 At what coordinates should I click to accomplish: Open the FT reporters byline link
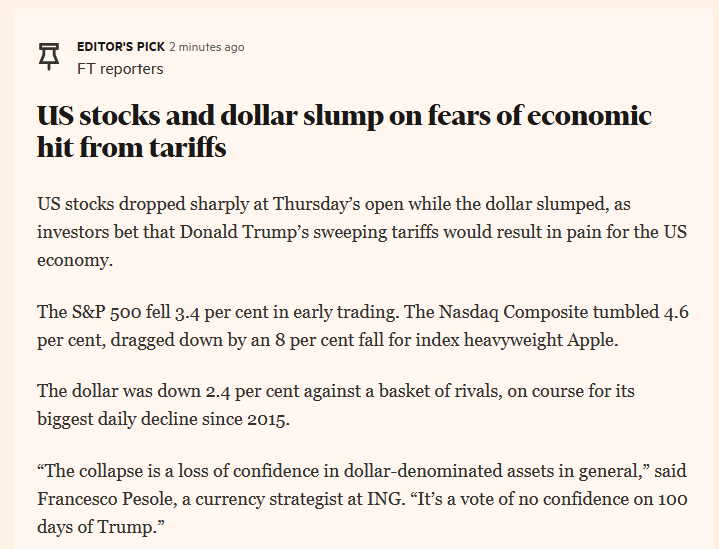[x=120, y=69]
